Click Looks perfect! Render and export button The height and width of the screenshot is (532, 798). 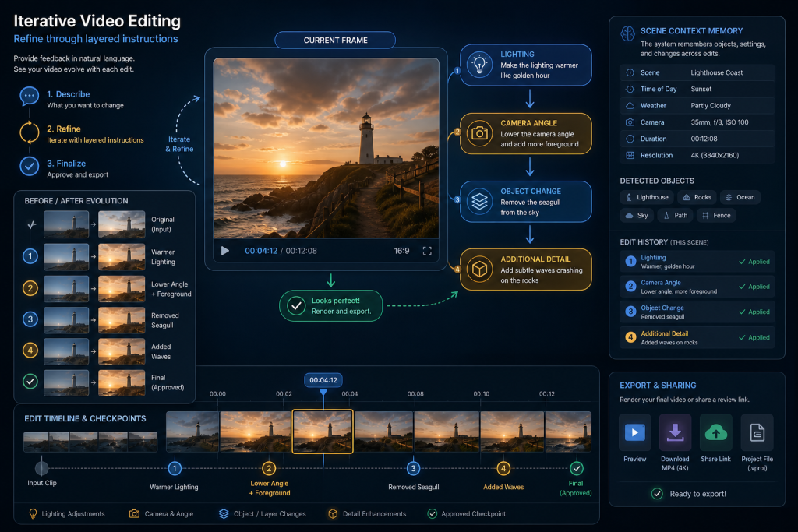(x=330, y=305)
